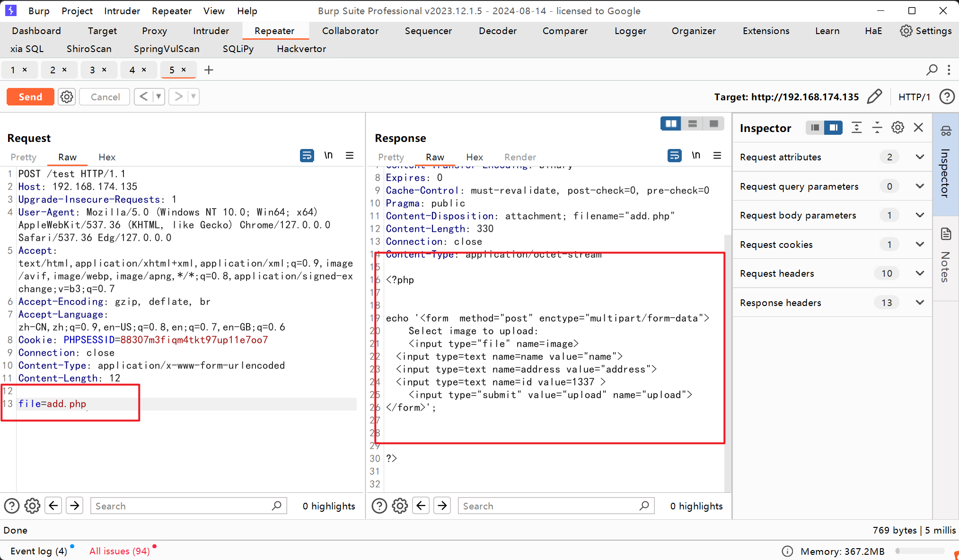Dock Inspector panel to right layout
Image resolution: width=959 pixels, height=560 pixels.
(x=833, y=128)
